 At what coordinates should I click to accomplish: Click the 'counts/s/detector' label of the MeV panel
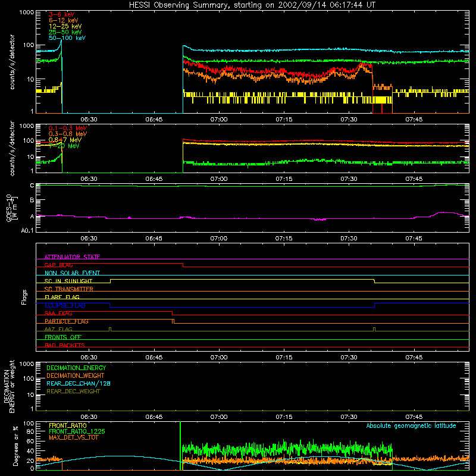click(x=12, y=148)
